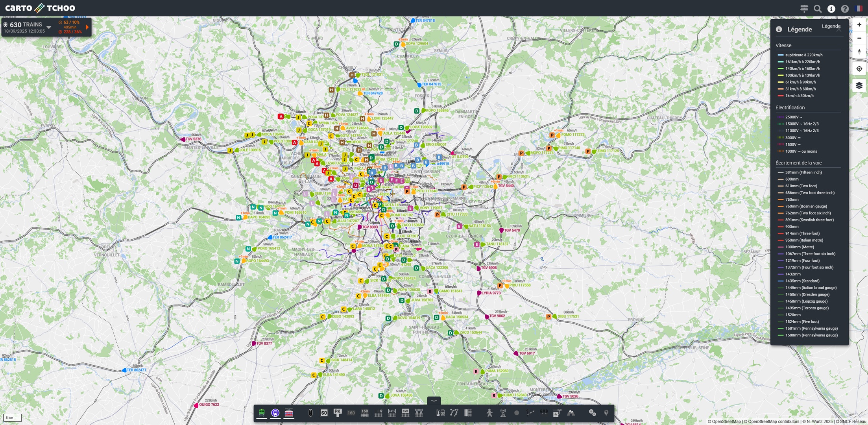Show the railway signals traffic light layer
This screenshot has width=868, height=425.
310,413
